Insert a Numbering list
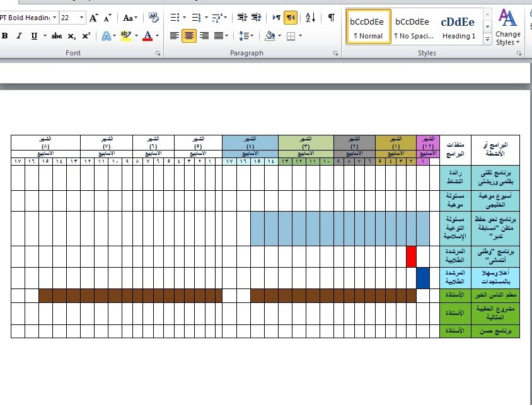Viewport: 532px width, 405px height. pyautogui.click(x=196, y=17)
